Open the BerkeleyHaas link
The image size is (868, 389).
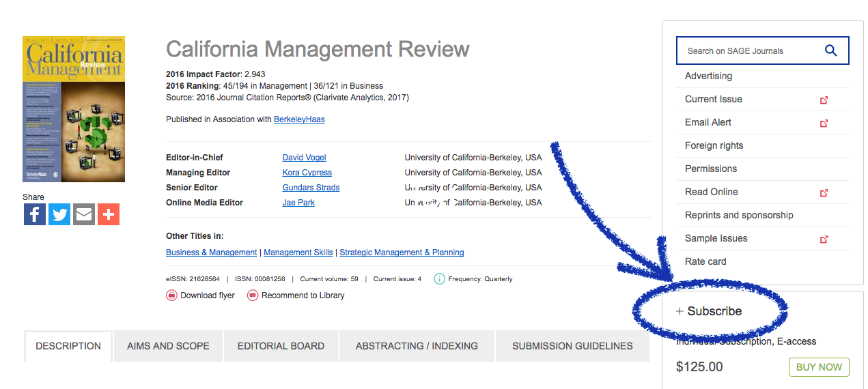tap(299, 119)
